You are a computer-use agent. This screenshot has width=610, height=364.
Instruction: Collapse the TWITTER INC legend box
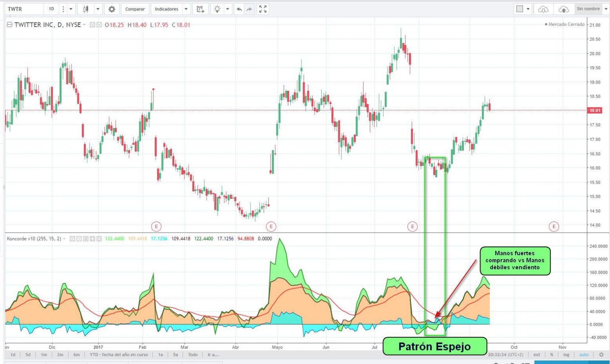[10, 25]
